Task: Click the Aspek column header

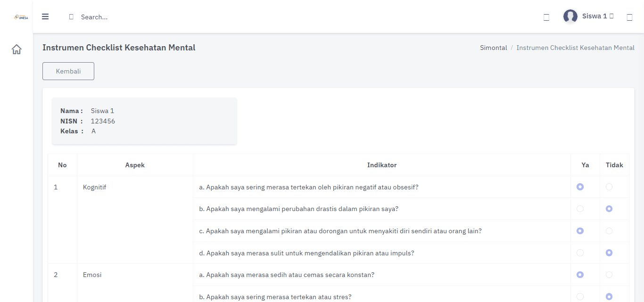Action: coord(135,165)
